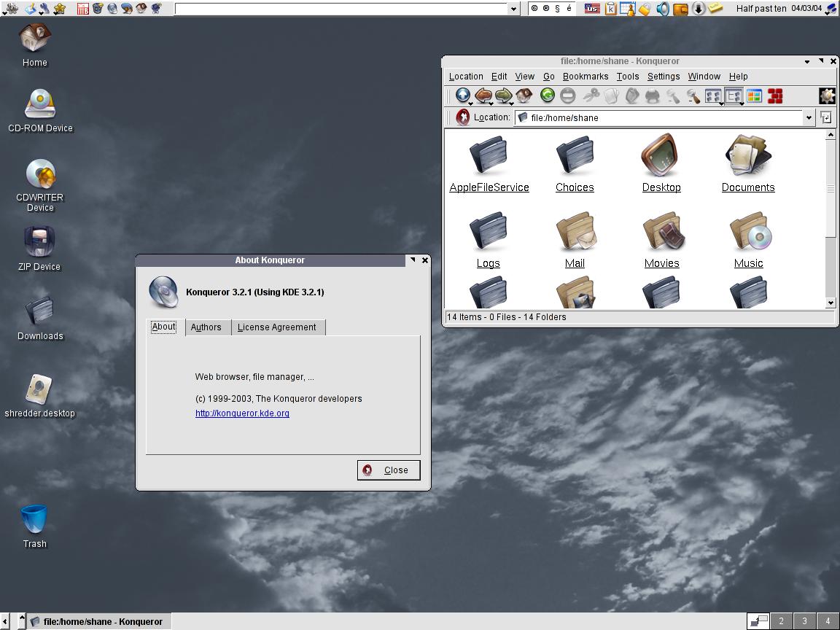The height and width of the screenshot is (630, 840).
Task: Click the red brick wall icon in toolbar
Action: click(x=775, y=96)
